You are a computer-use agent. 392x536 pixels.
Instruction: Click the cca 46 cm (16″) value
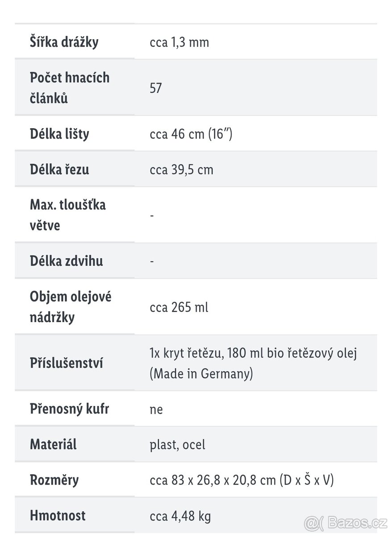coord(191,134)
